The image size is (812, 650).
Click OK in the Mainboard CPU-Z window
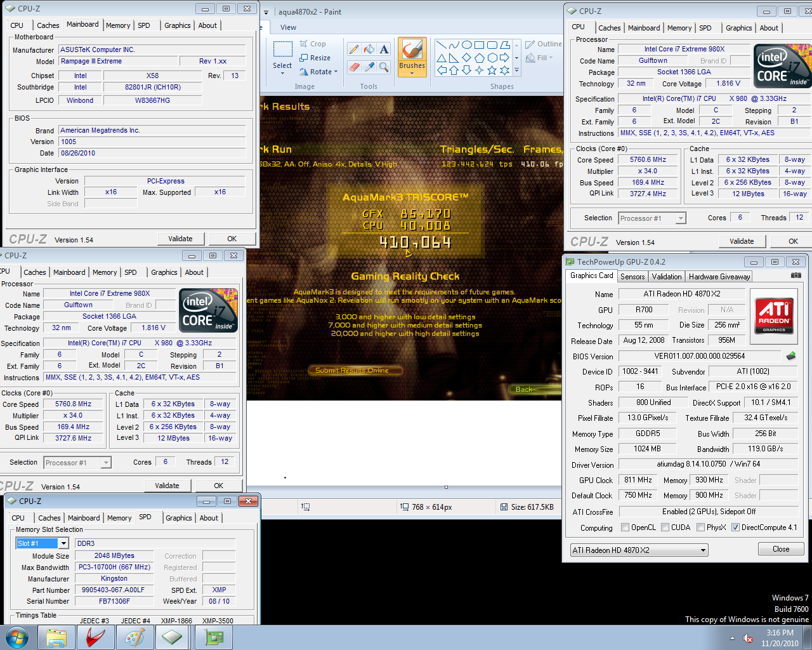(232, 239)
